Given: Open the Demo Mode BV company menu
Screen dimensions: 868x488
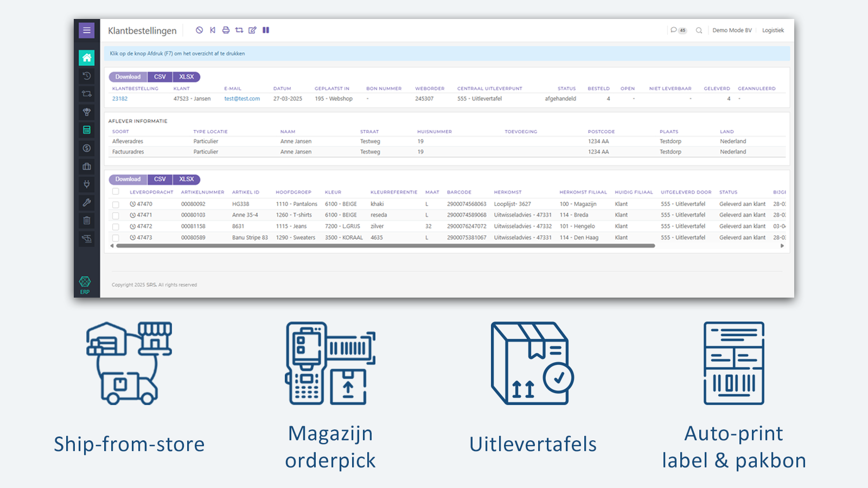Looking at the screenshot, I should [732, 30].
